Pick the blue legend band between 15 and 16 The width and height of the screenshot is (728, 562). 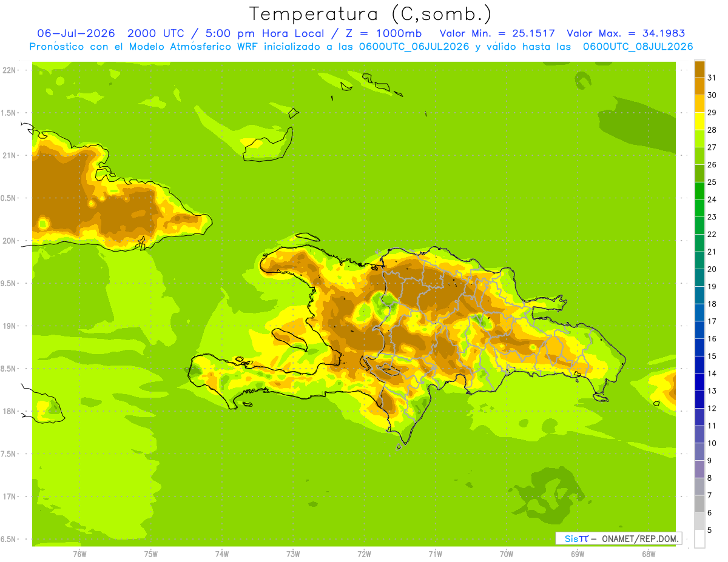click(x=699, y=347)
